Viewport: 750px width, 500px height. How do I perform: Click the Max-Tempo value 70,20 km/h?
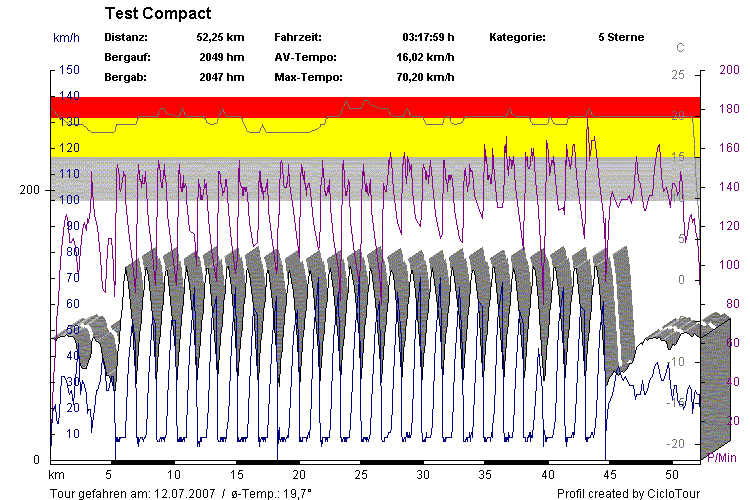[425, 77]
